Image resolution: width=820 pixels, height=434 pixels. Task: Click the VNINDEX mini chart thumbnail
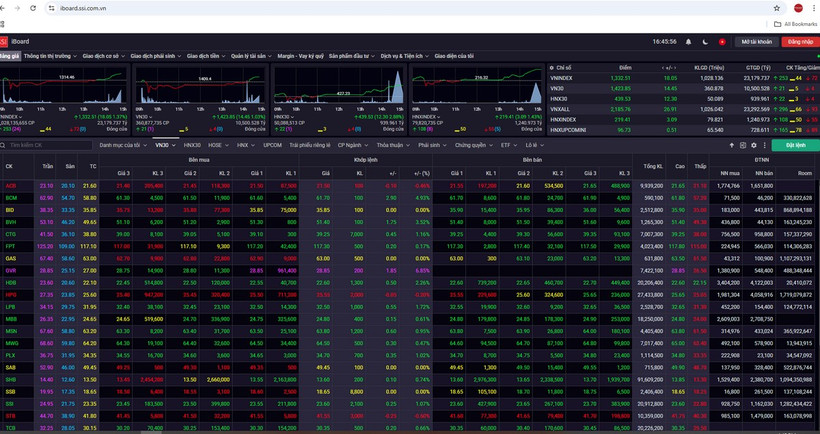pos(65,87)
